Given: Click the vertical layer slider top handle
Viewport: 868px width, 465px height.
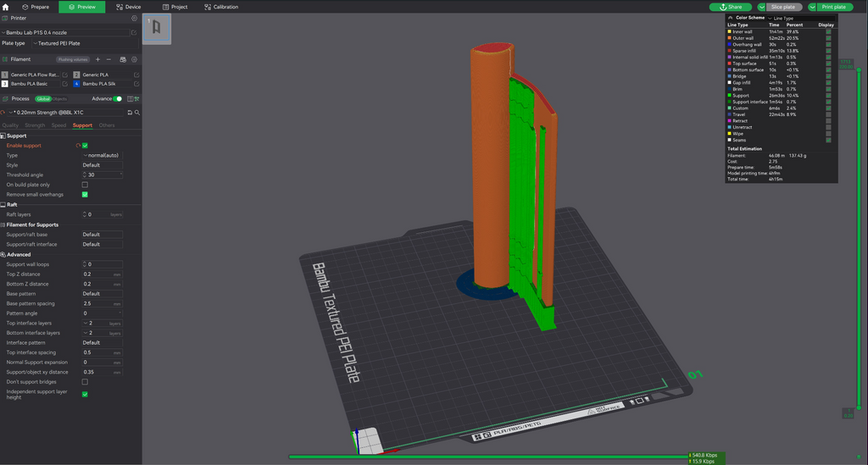Looking at the screenshot, I should pyautogui.click(x=859, y=69).
